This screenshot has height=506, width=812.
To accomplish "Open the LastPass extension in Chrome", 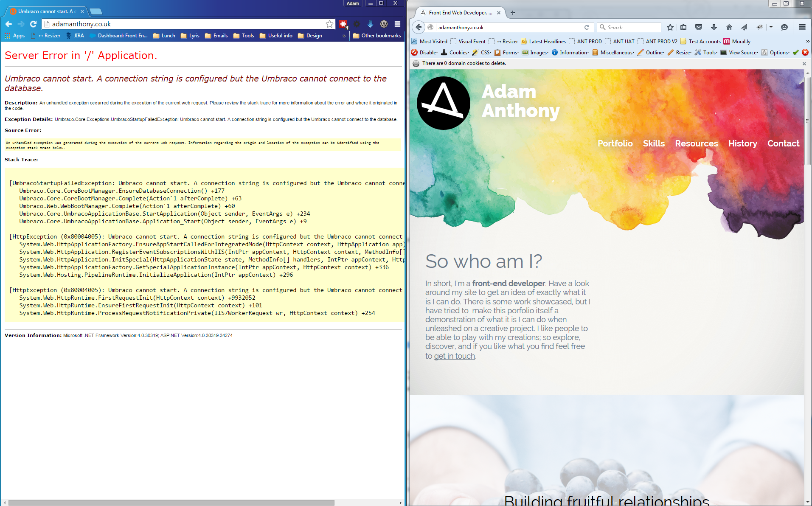I will point(343,24).
